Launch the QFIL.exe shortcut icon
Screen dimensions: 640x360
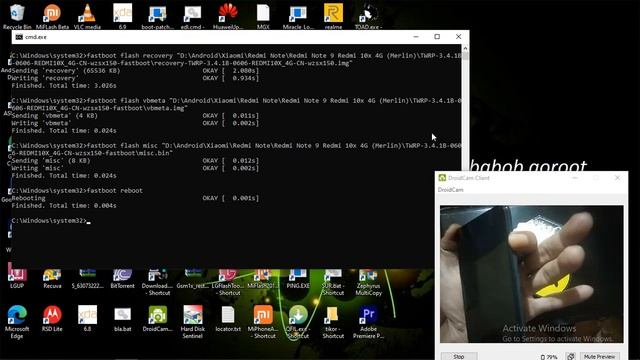point(298,322)
